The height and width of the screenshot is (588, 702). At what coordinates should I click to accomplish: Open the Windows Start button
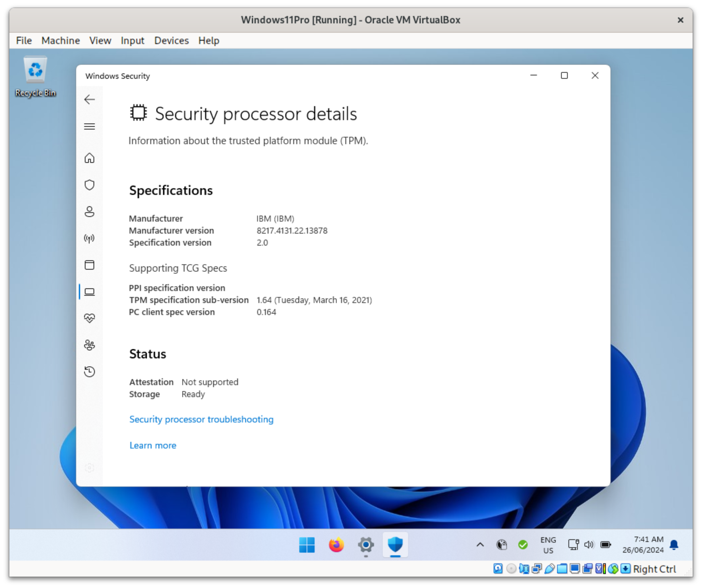(307, 545)
